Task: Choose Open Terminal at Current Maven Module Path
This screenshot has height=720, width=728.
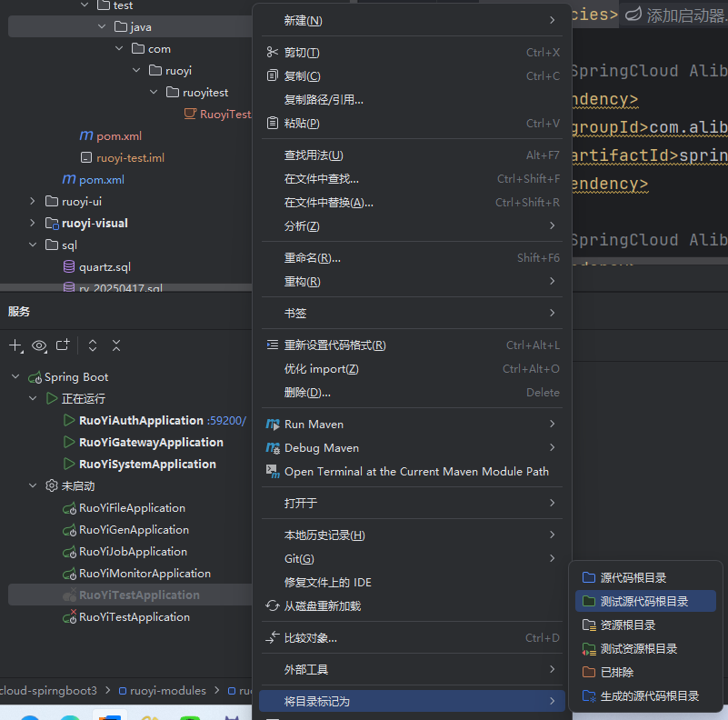Action: click(416, 472)
